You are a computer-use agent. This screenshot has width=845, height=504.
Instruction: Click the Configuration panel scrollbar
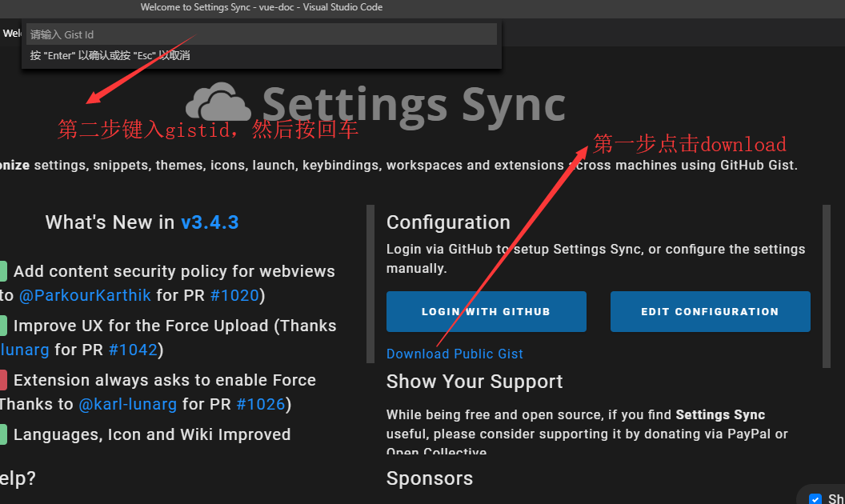pyautogui.click(x=827, y=286)
